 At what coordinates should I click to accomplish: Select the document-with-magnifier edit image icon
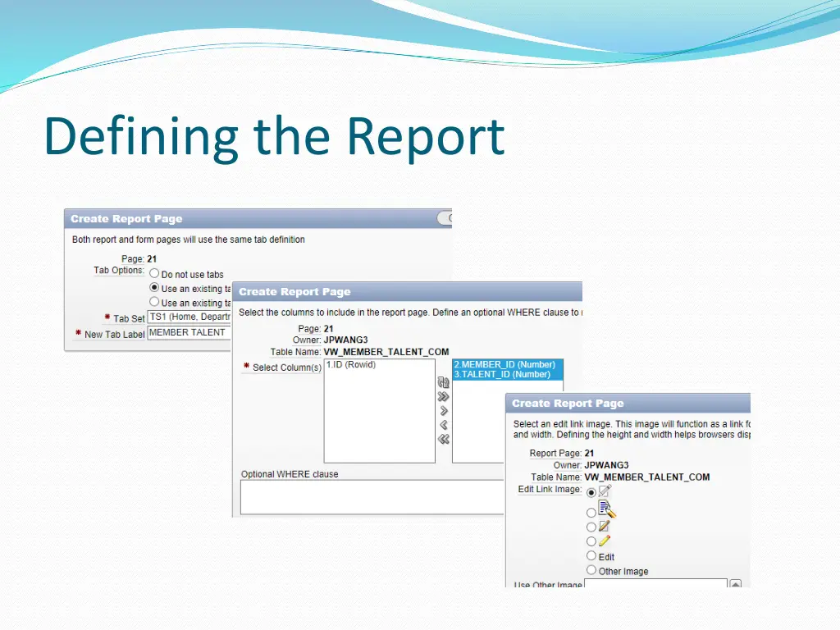[x=605, y=508]
